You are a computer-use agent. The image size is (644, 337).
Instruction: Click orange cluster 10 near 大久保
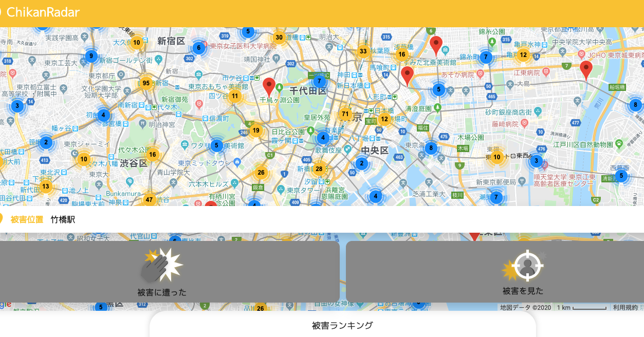coord(137,43)
